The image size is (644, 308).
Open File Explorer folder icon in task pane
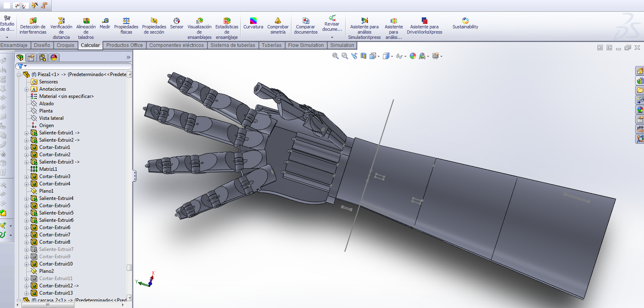click(640, 90)
